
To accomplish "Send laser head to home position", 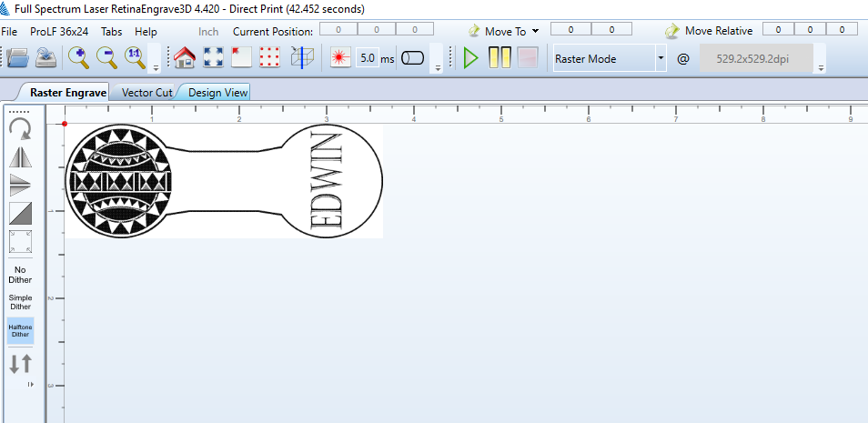I will click(x=185, y=57).
